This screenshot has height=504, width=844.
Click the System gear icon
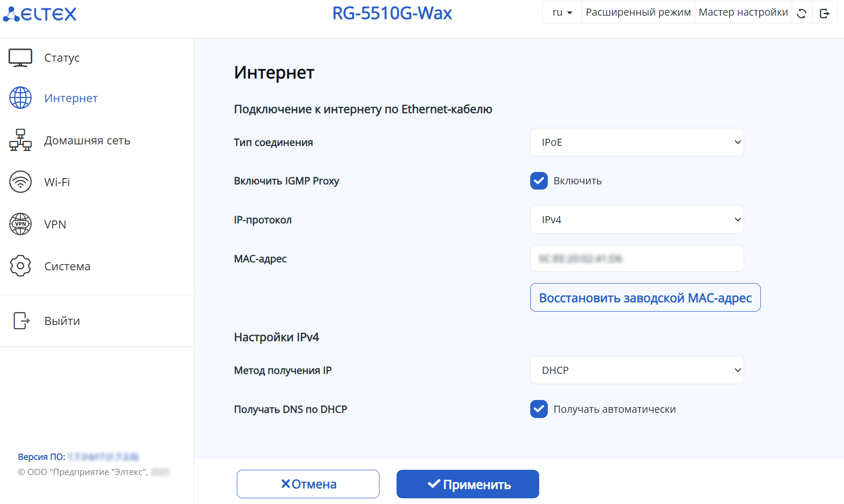tap(20, 266)
